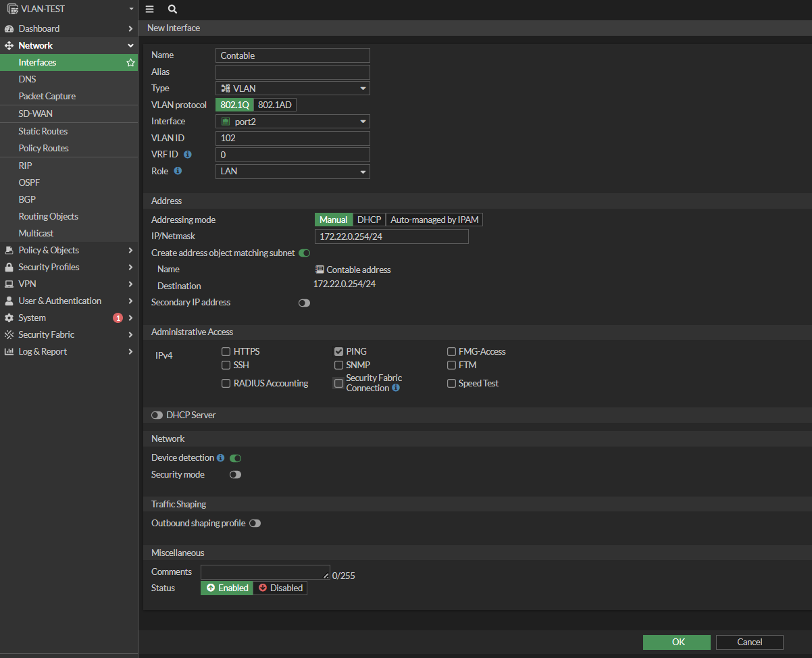Click the info icon beside VRF ID
This screenshot has height=658, width=812.
point(188,155)
